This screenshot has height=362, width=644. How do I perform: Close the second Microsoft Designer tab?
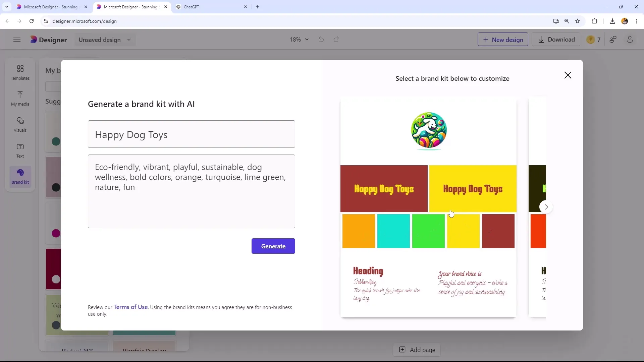pos(166,7)
